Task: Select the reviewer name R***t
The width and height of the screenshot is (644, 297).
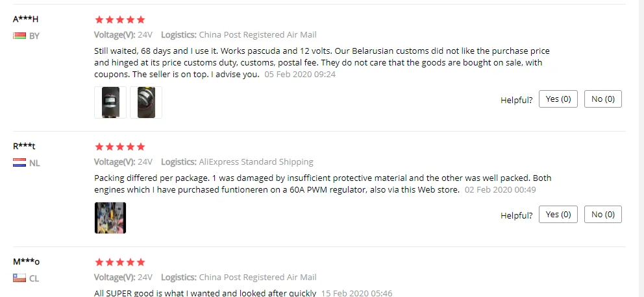Action: [25, 146]
